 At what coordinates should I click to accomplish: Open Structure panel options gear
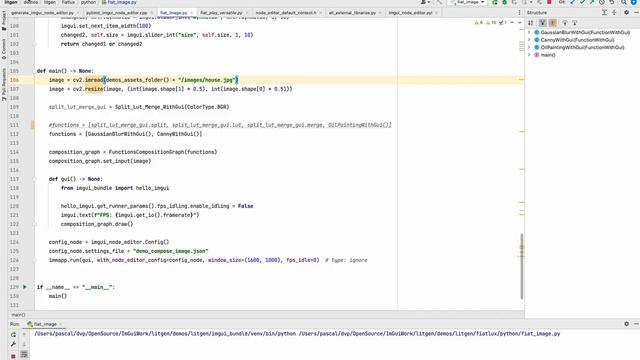(627, 13)
